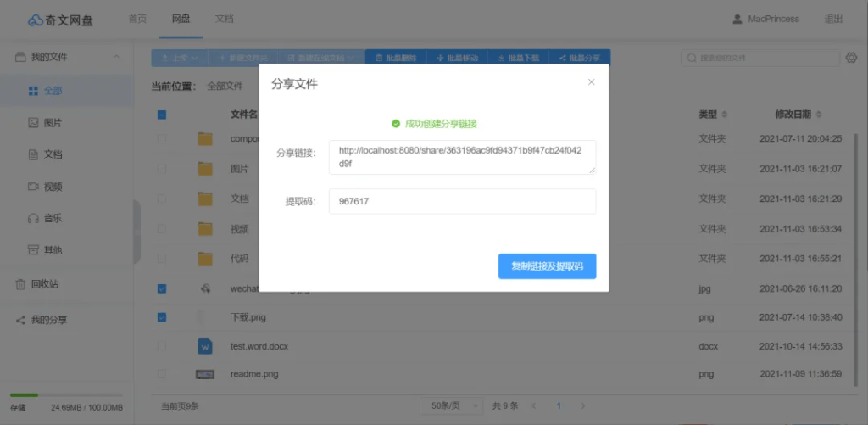Click the test.word.docx Word file icon
The width and height of the screenshot is (868, 425).
click(205, 346)
